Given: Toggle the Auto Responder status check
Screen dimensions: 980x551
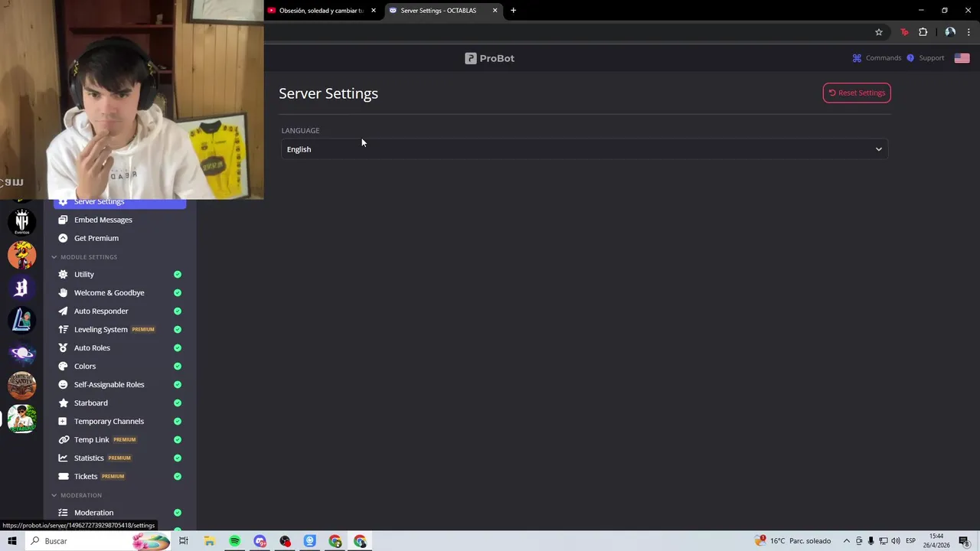Looking at the screenshot, I should (x=178, y=311).
